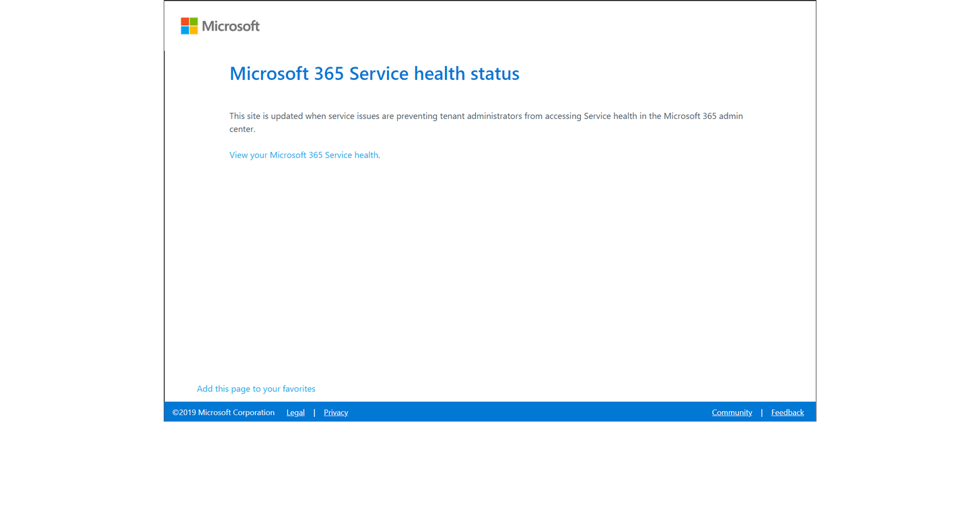
Task: Open View your Microsoft 365 Service health link
Action: click(304, 155)
